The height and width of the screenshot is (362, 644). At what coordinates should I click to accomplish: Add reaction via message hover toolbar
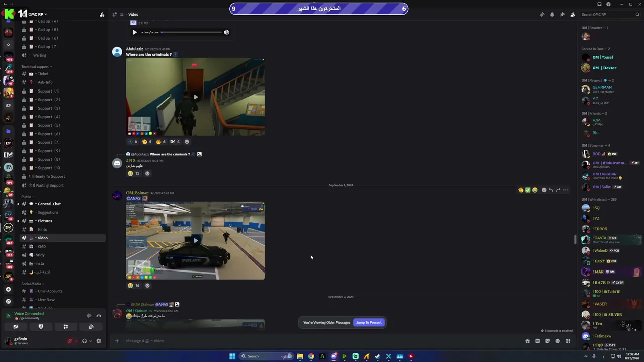click(x=544, y=190)
